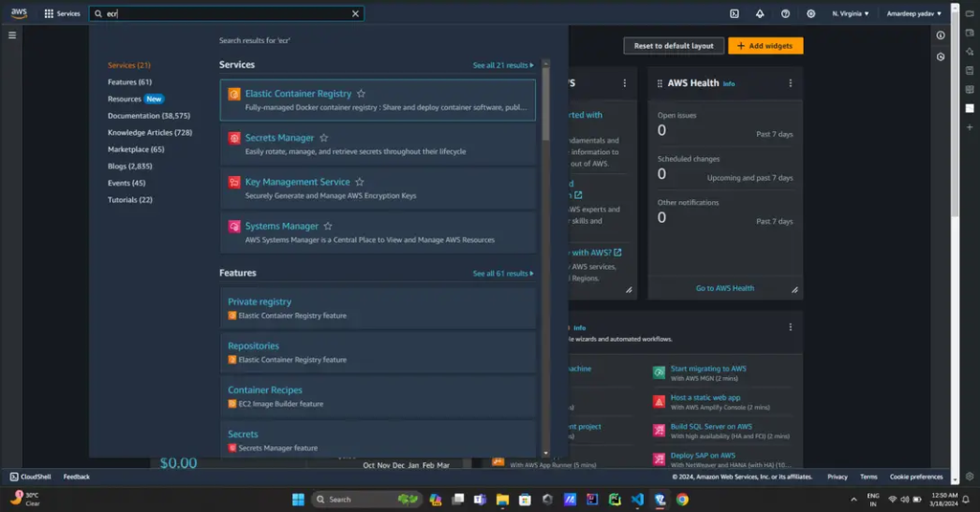Favorite Secrets Manager with its star
Image resolution: width=980 pixels, height=512 pixels.
[x=323, y=138]
